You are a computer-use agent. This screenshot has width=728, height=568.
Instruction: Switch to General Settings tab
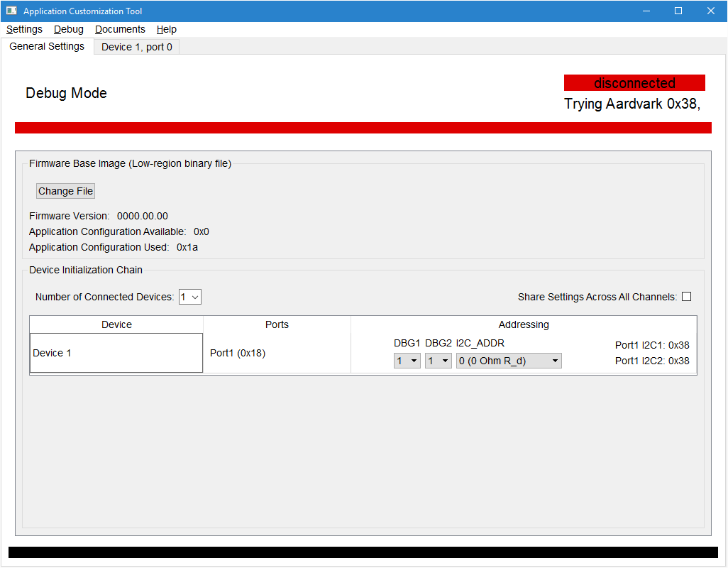(x=47, y=46)
